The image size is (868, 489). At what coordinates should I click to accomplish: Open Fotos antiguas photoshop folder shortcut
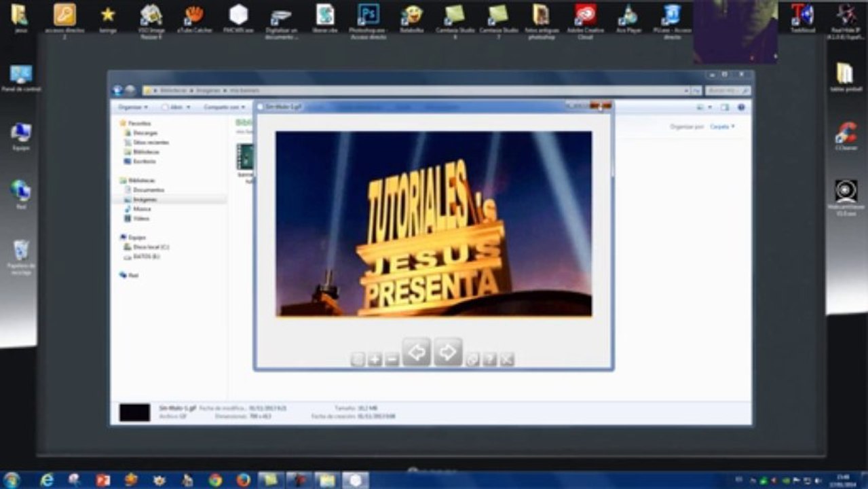click(x=541, y=20)
